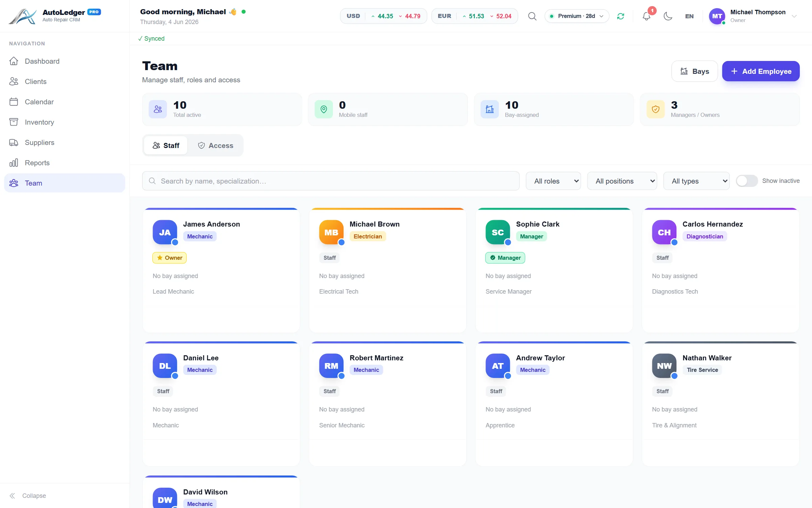The image size is (812, 508).
Task: Click the Total active people icon
Action: click(x=158, y=109)
